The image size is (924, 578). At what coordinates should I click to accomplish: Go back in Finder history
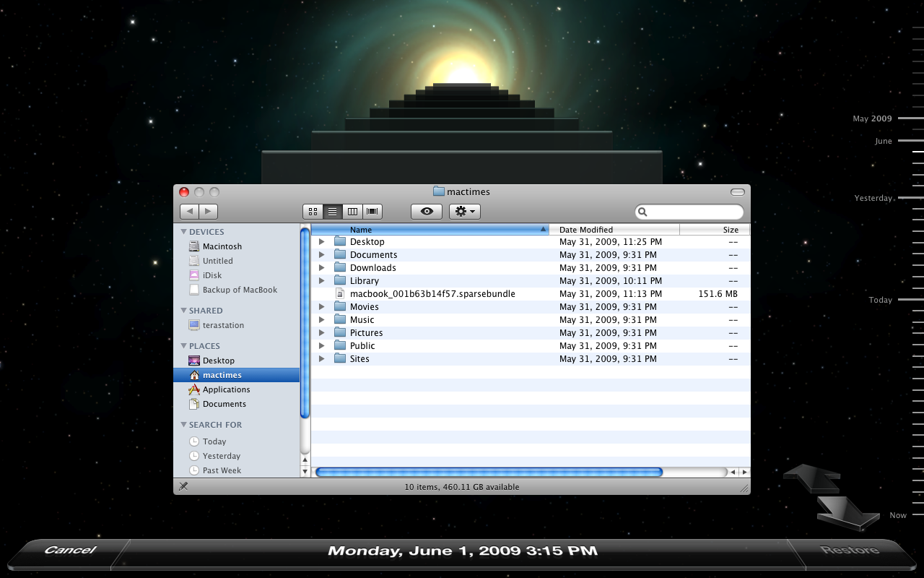[189, 212]
